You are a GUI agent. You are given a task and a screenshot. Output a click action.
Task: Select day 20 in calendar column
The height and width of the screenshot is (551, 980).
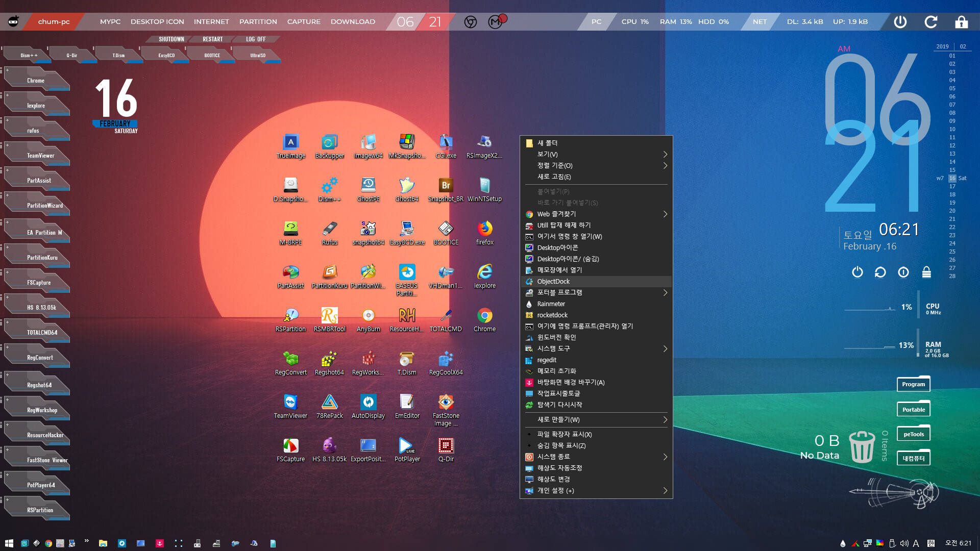[x=952, y=211]
